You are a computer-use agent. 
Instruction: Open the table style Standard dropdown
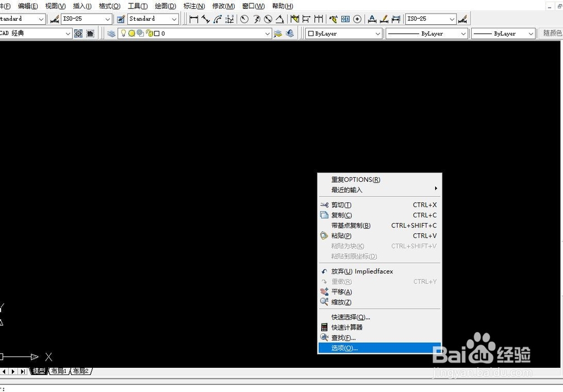click(174, 19)
